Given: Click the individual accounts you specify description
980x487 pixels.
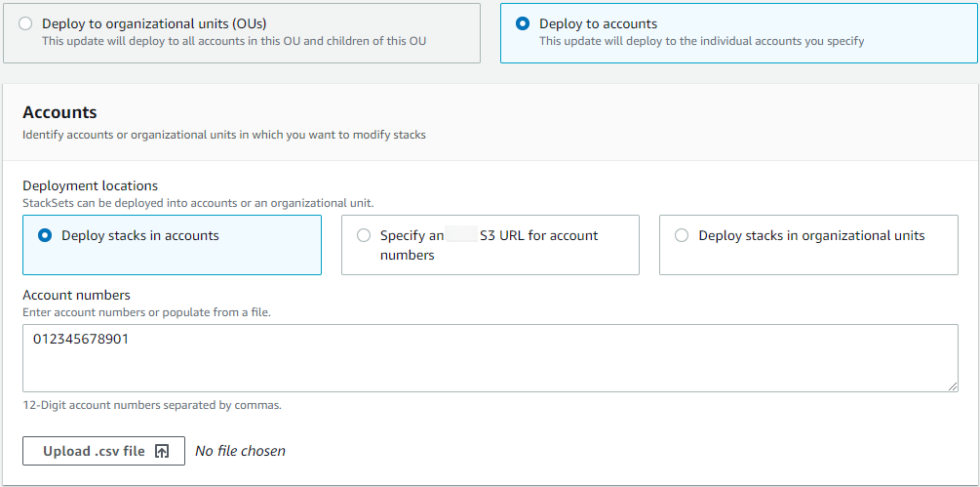Looking at the screenshot, I should point(701,41).
